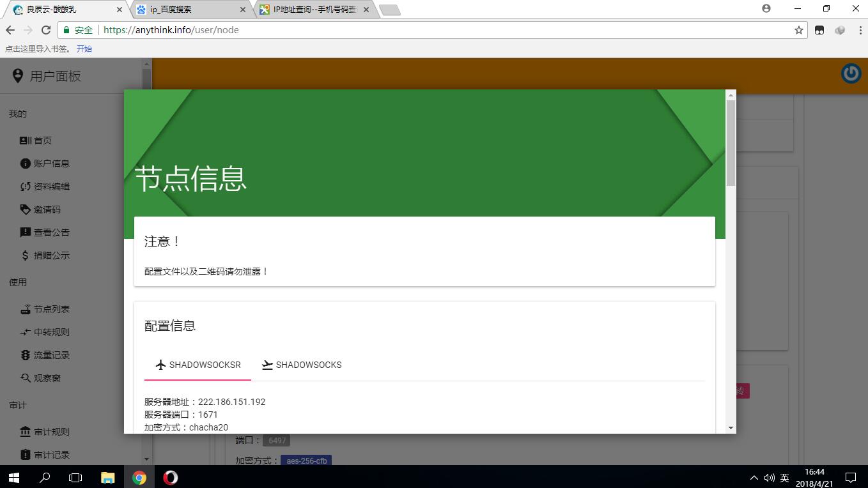This screenshot has height=488, width=868.
Task: Open 节点列表 in the sidebar
Action: [x=51, y=309]
